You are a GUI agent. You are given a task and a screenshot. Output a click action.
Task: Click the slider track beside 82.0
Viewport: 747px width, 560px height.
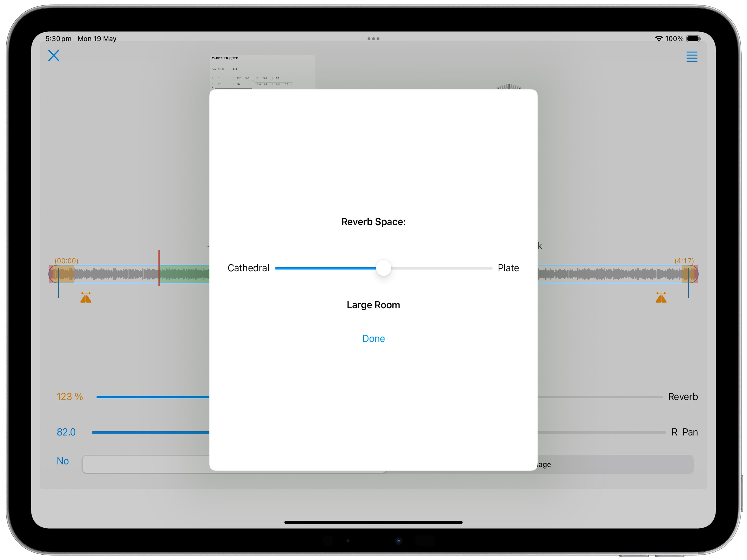point(151,432)
